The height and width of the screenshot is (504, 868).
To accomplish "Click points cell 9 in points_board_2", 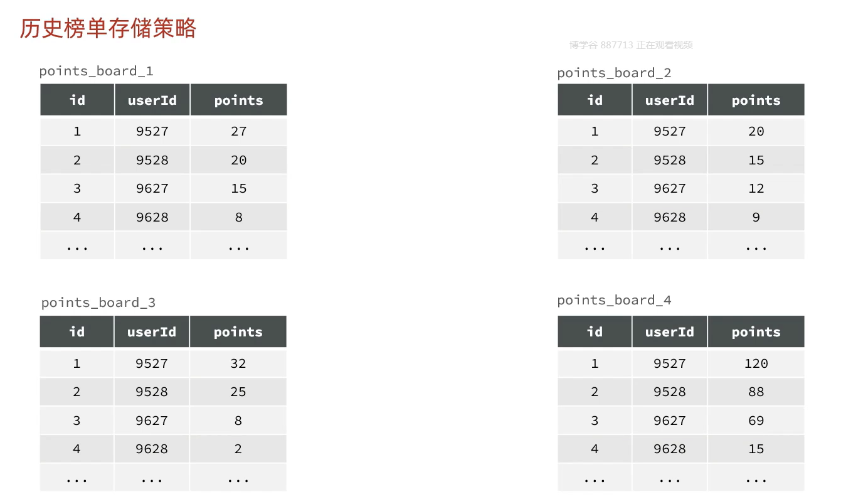I will 756,217.
